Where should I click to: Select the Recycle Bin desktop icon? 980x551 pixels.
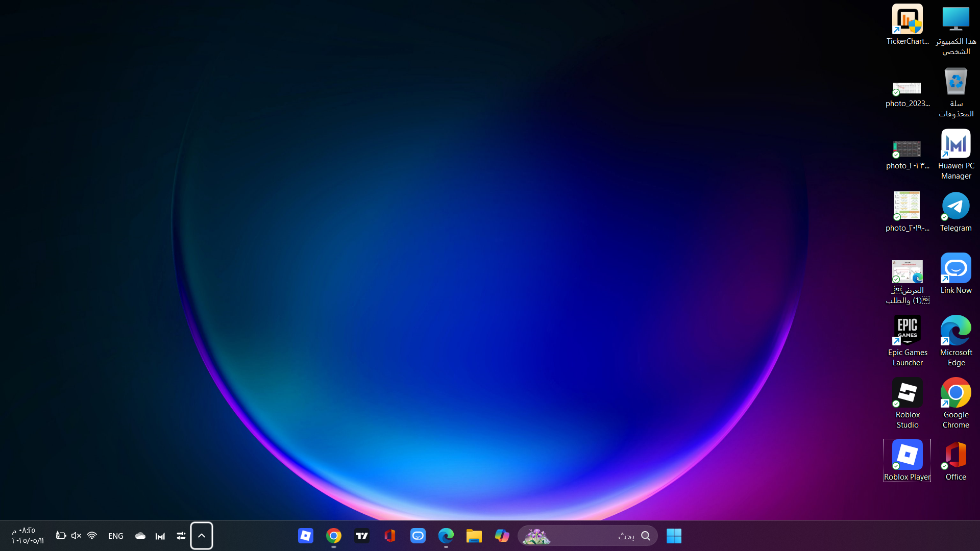(x=955, y=82)
